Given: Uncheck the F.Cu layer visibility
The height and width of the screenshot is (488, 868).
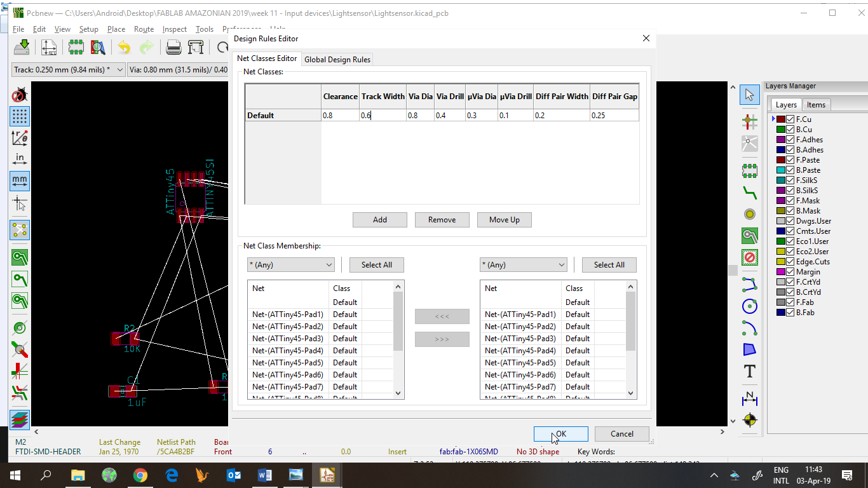Looking at the screenshot, I should tap(790, 119).
